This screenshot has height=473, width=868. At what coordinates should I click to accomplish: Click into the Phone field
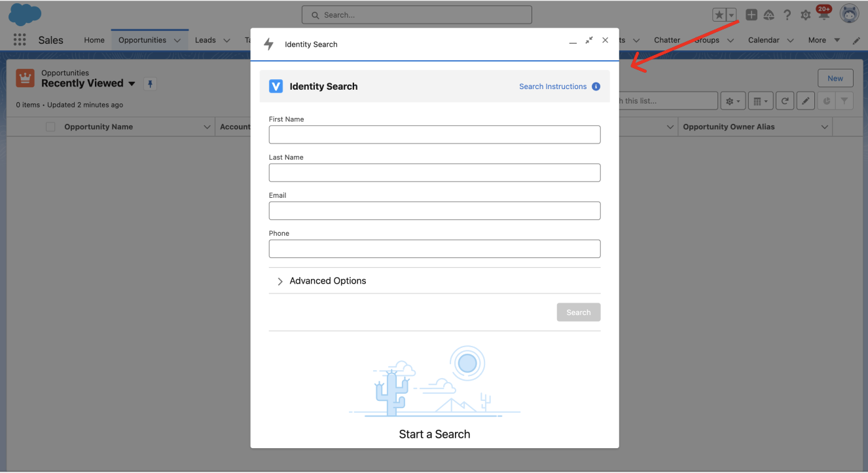click(x=435, y=248)
